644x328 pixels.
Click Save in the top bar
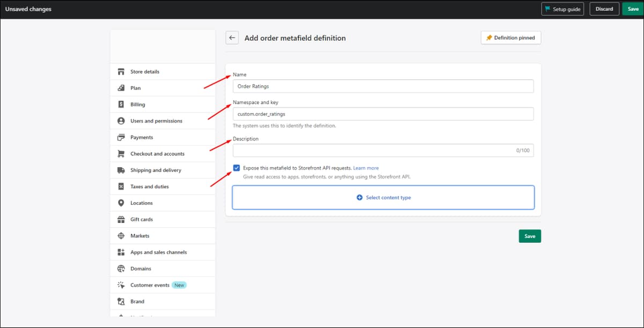point(633,9)
